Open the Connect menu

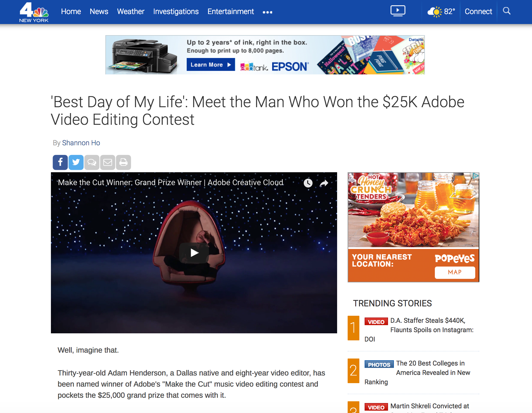478,11
